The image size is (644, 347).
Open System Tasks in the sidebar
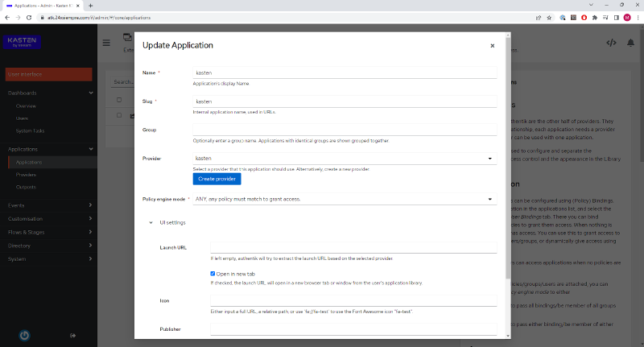click(30, 130)
